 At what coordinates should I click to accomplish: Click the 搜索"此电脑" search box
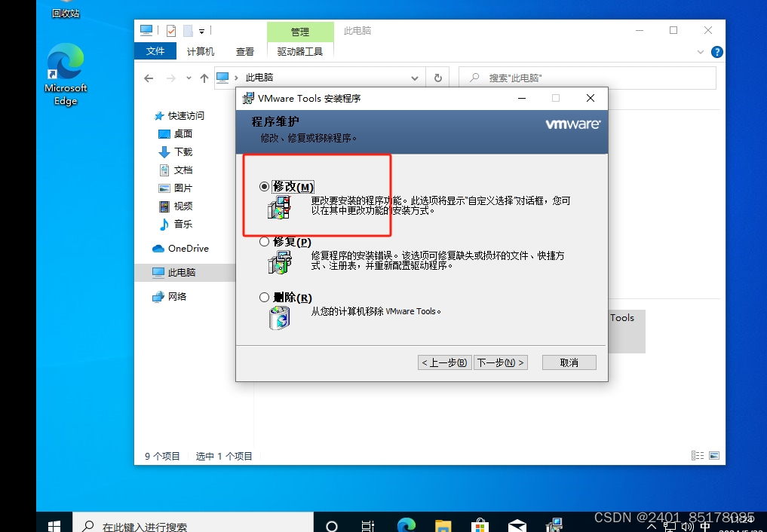[588, 78]
